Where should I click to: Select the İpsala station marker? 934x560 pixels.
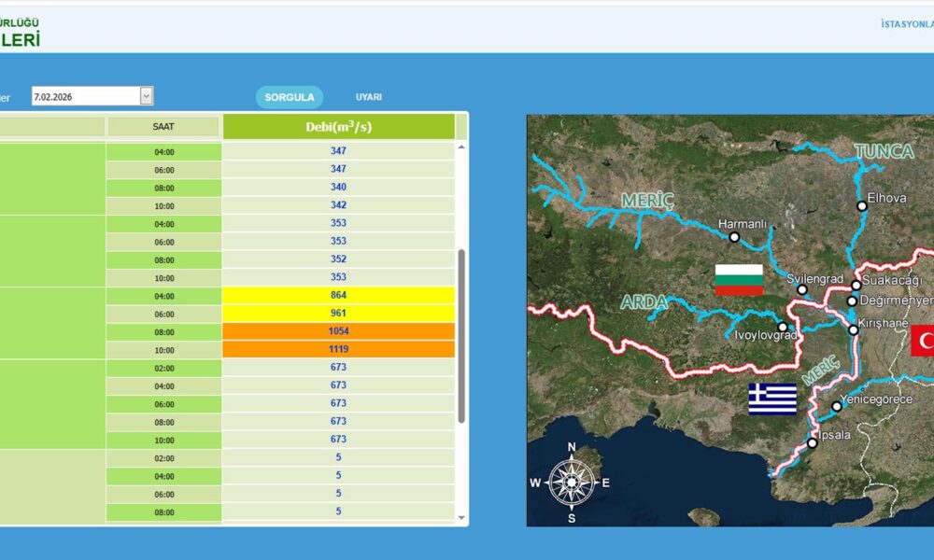coord(812,443)
